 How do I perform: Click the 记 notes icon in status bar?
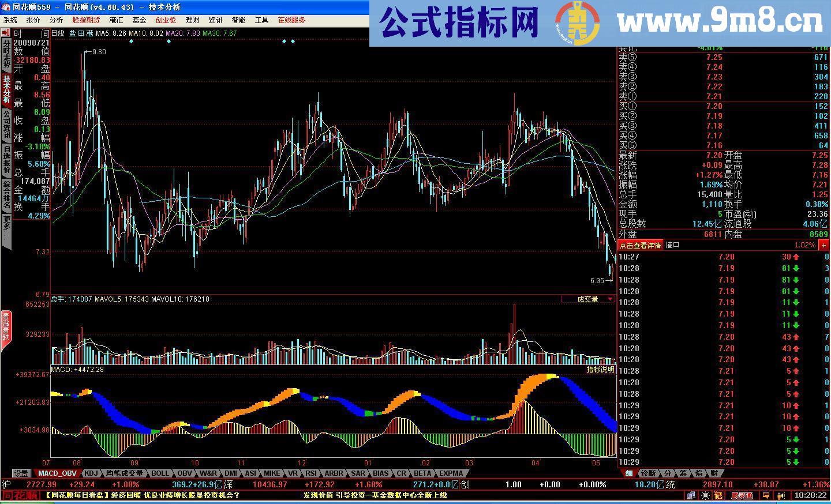(x=718, y=495)
